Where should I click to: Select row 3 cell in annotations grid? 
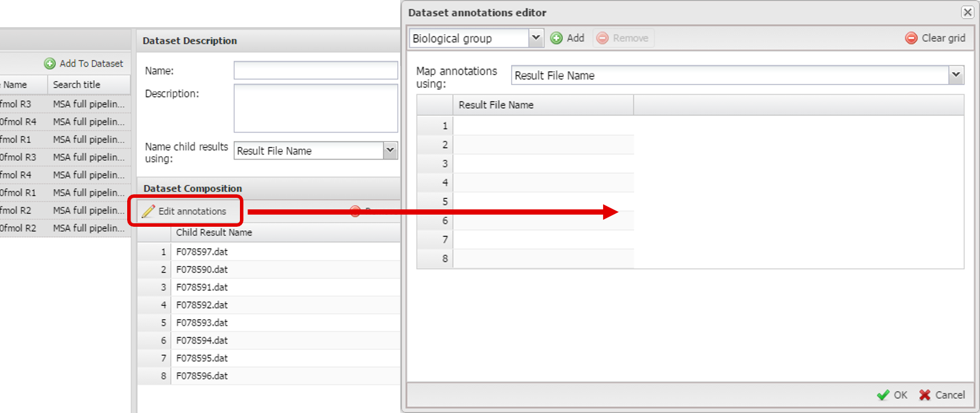(543, 164)
